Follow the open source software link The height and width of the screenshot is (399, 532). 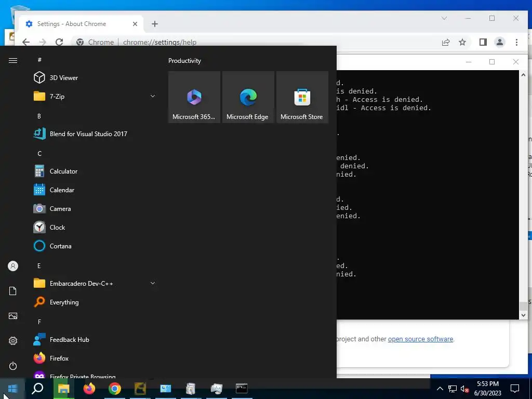pos(420,339)
